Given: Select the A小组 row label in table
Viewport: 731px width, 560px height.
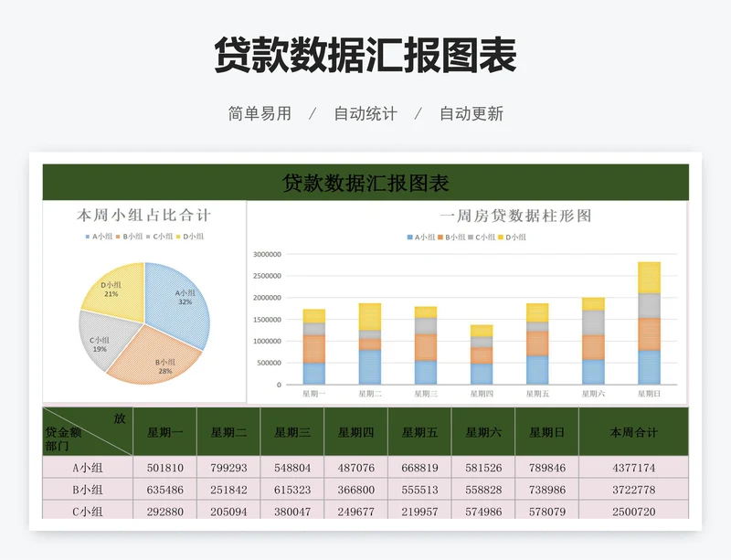Looking at the screenshot, I should pyautogui.click(x=88, y=468).
